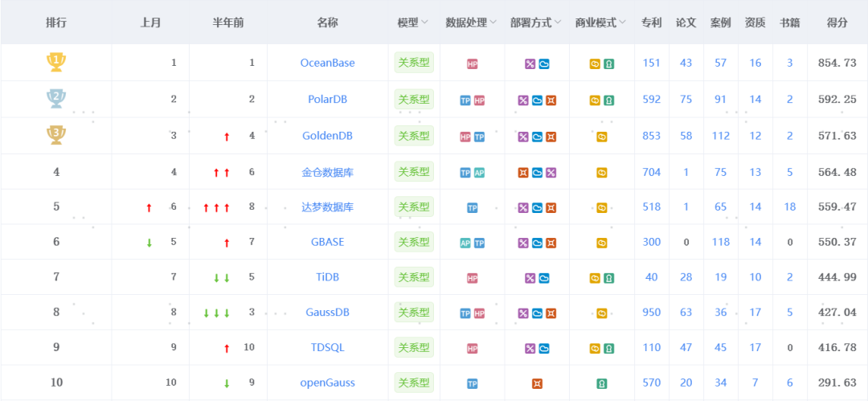868x401 pixels.
Task: Click the orange deployment icon in openGauss row
Action: coord(536,383)
